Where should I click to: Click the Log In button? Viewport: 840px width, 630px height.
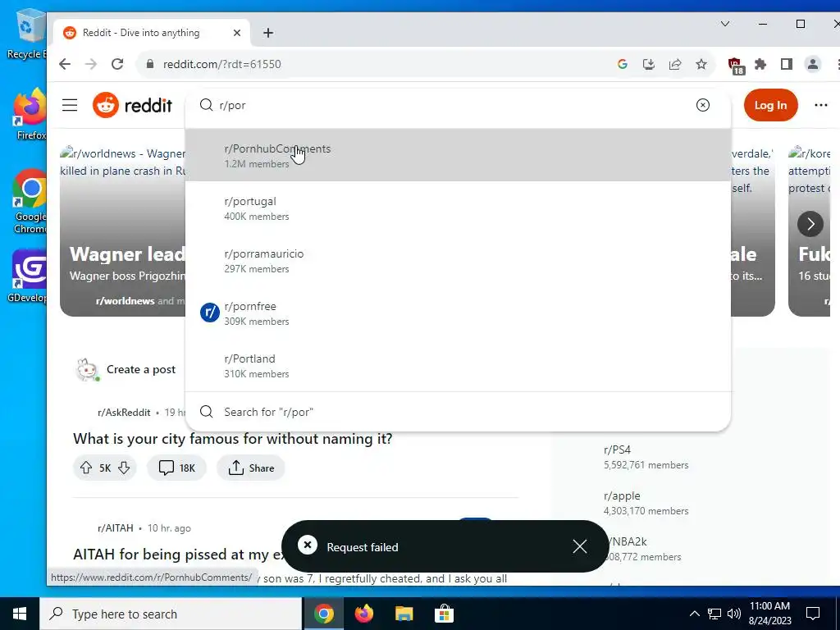(770, 105)
